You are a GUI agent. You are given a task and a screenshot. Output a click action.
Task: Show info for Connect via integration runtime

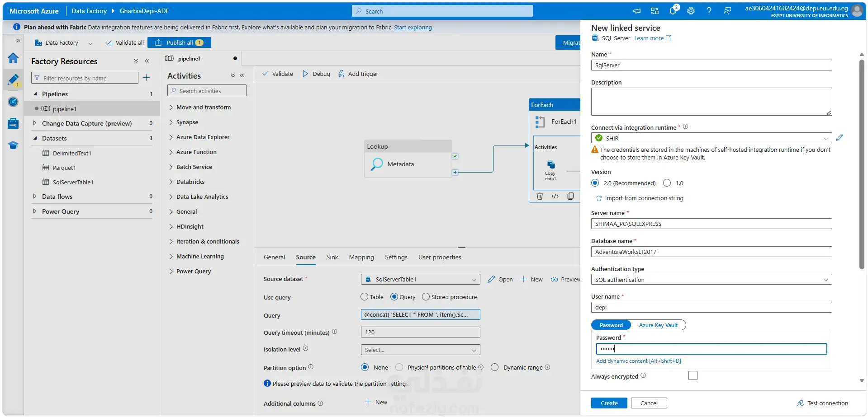[x=686, y=127]
